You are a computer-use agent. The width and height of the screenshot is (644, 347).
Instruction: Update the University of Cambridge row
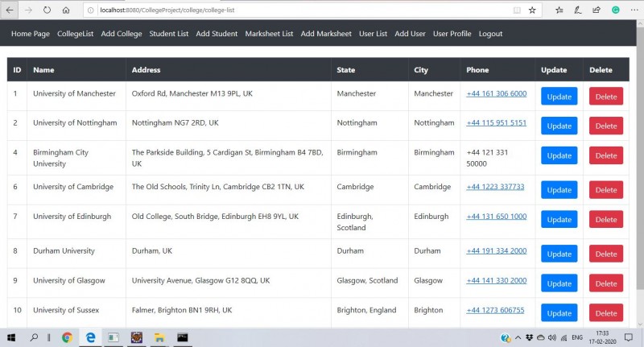tap(559, 190)
